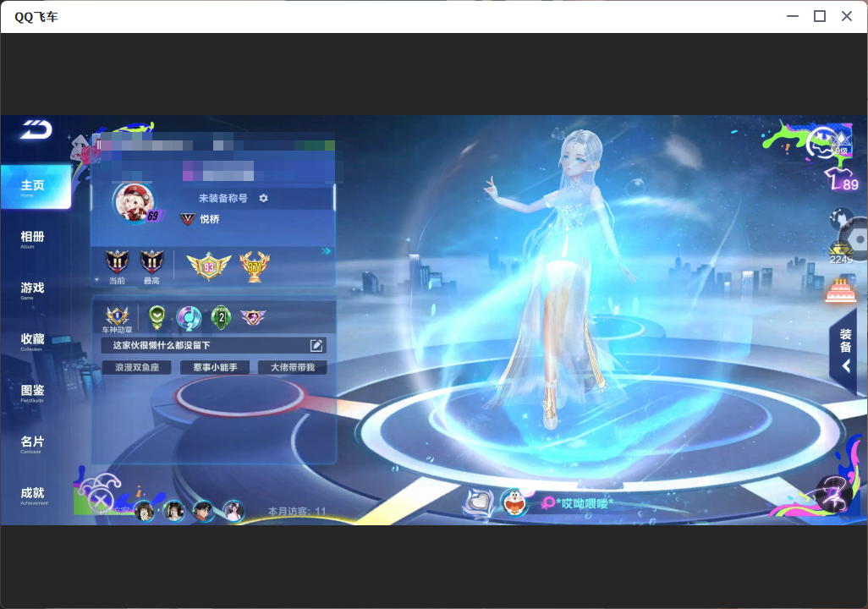The image size is (868, 609).
Task: Click the player level 69 badge
Action: pyautogui.click(x=153, y=216)
